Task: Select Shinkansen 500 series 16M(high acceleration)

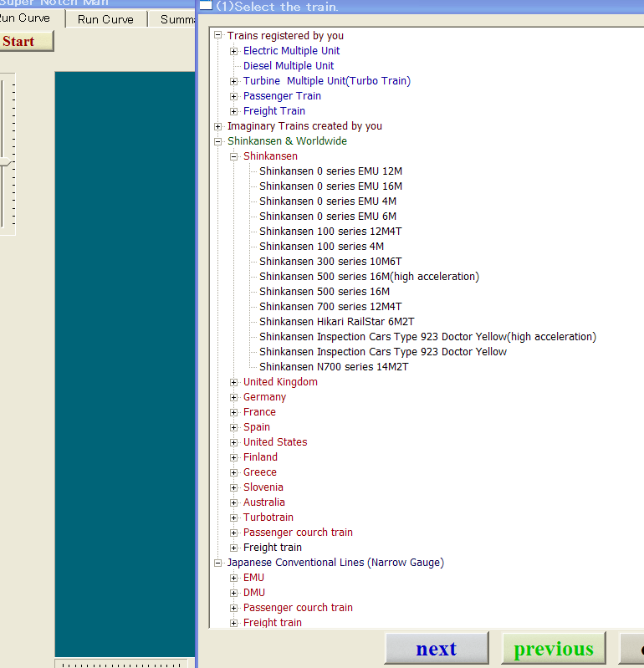Action: (369, 277)
